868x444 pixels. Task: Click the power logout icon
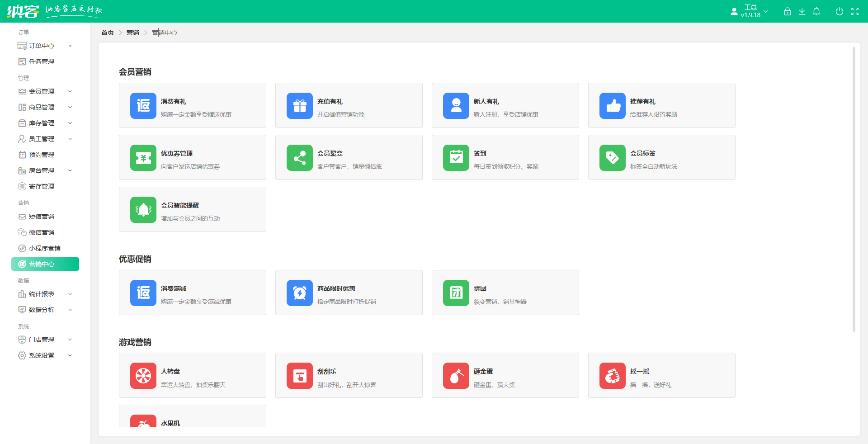(839, 11)
